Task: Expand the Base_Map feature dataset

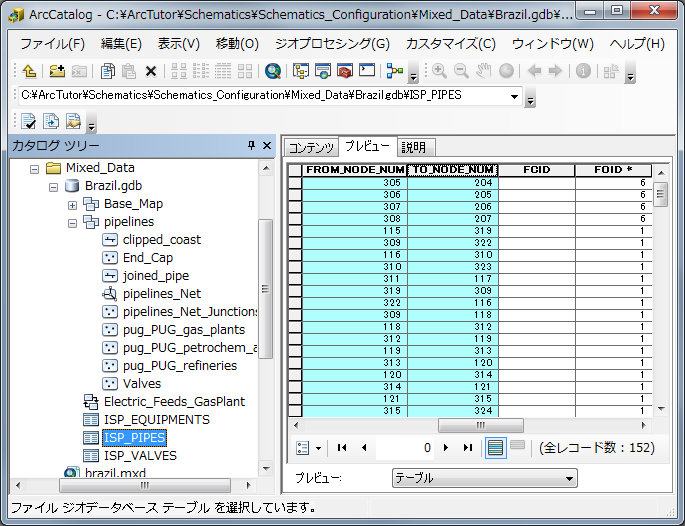Action: click(x=73, y=205)
